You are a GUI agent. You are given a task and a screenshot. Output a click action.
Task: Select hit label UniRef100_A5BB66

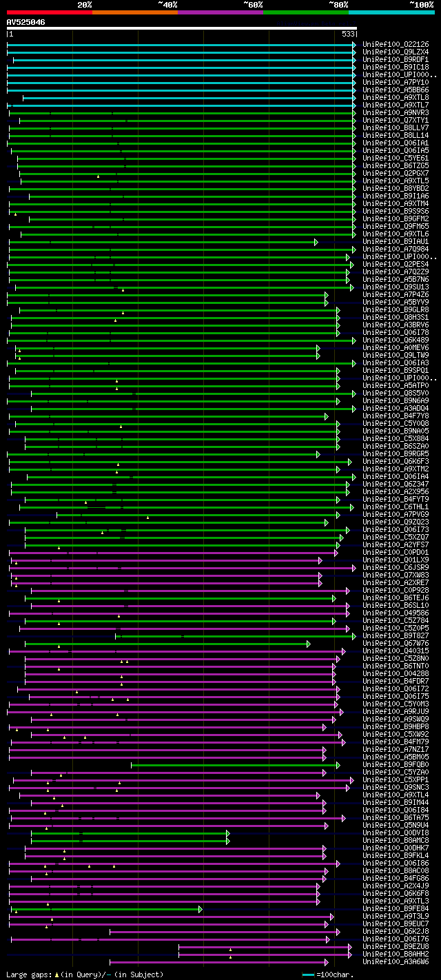point(396,90)
